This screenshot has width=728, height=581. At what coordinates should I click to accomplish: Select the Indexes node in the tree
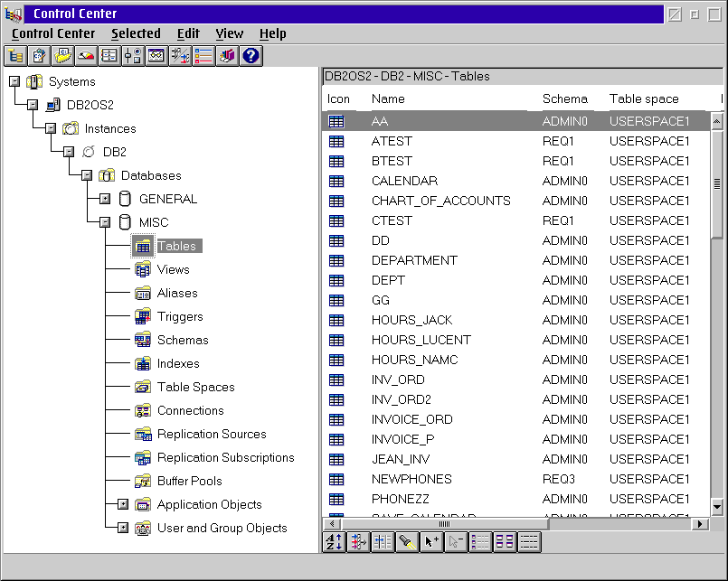(178, 364)
